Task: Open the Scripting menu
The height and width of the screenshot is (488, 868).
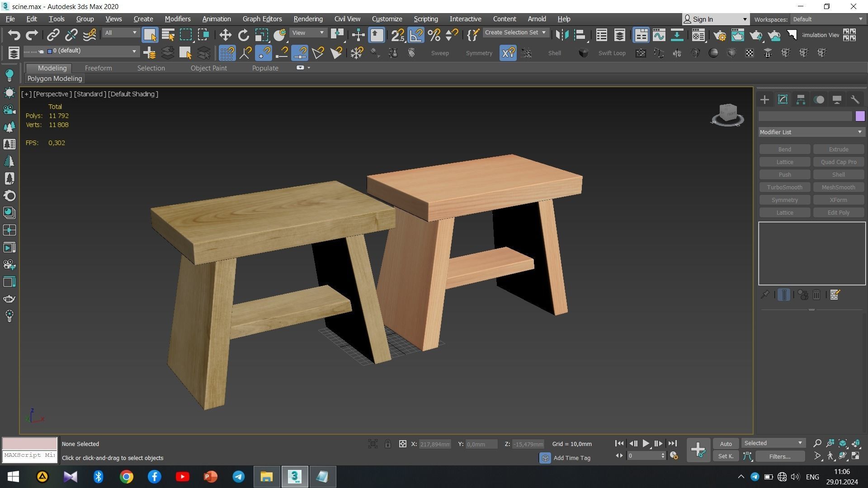Action: point(425,19)
